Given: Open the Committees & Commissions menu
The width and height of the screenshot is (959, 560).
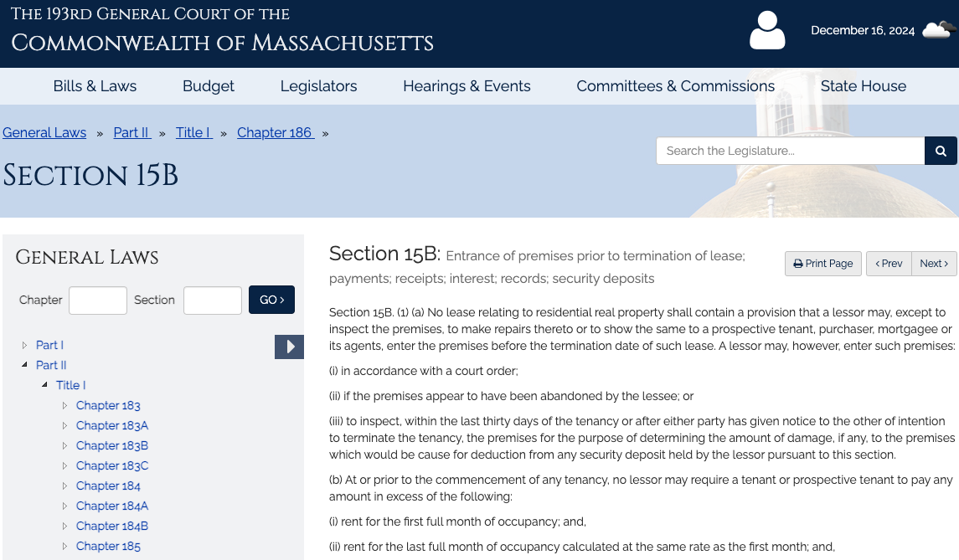Looking at the screenshot, I should (675, 86).
